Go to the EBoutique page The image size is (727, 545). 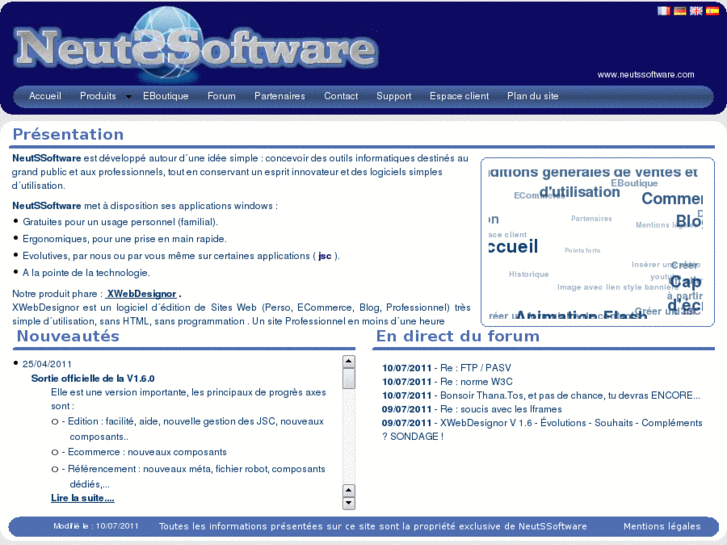166,96
